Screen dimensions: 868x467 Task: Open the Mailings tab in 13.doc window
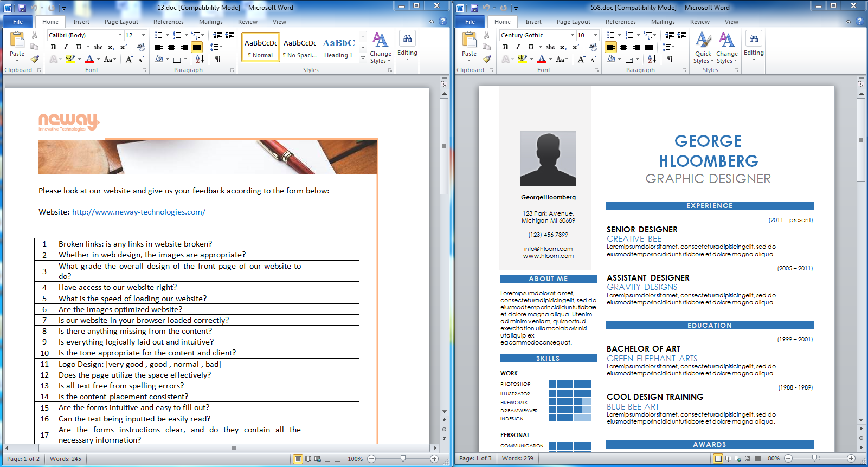tap(210, 22)
